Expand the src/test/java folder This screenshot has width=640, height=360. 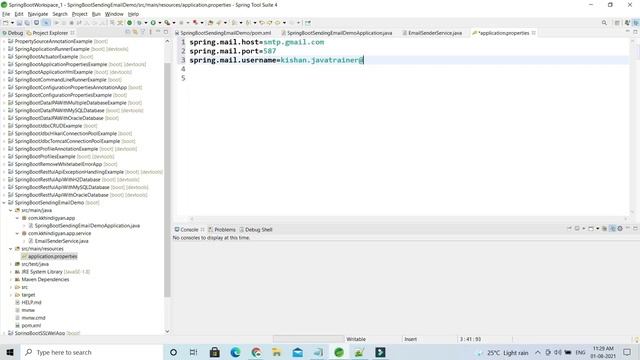11,264
